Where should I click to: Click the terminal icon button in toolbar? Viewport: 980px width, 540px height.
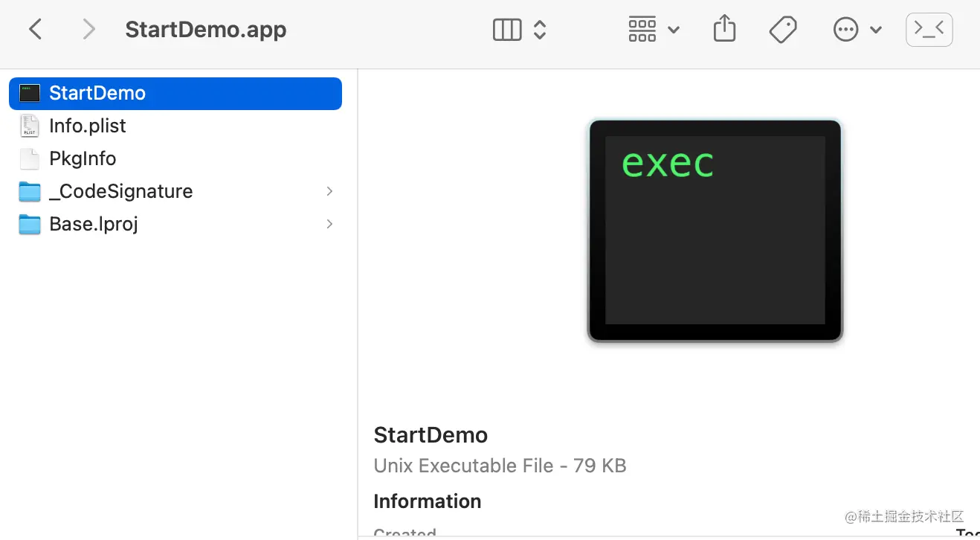pos(929,30)
